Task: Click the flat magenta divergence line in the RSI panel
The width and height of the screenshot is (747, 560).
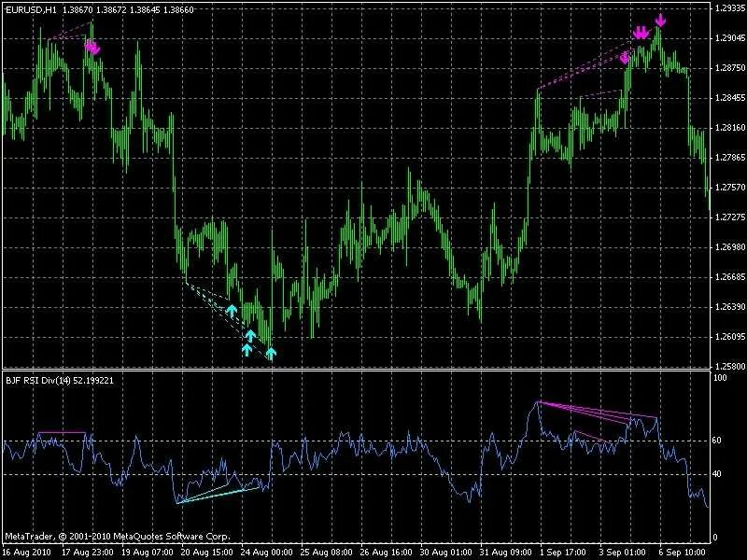Action: click(x=62, y=432)
